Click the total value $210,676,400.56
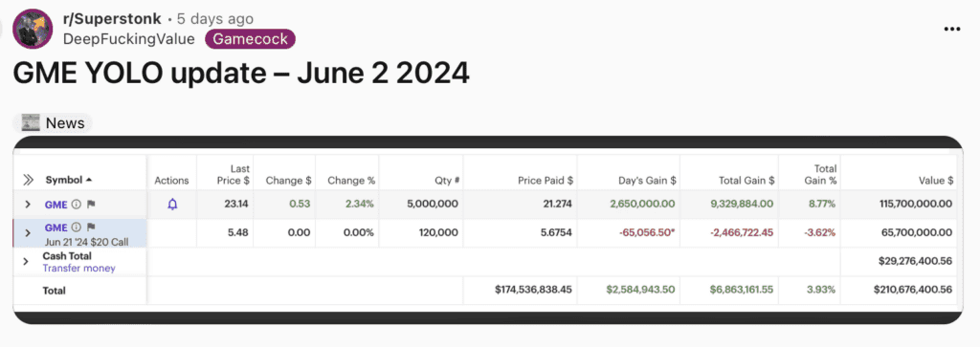Viewport: 980px width, 347px height. click(x=913, y=290)
